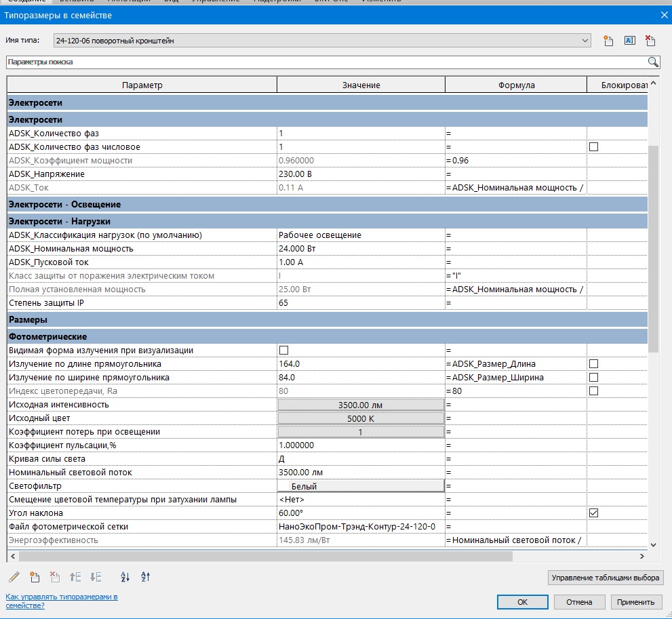This screenshot has height=619, width=672.
Task: Click the ADSK_Количество фаз parameter name
Action: [54, 134]
